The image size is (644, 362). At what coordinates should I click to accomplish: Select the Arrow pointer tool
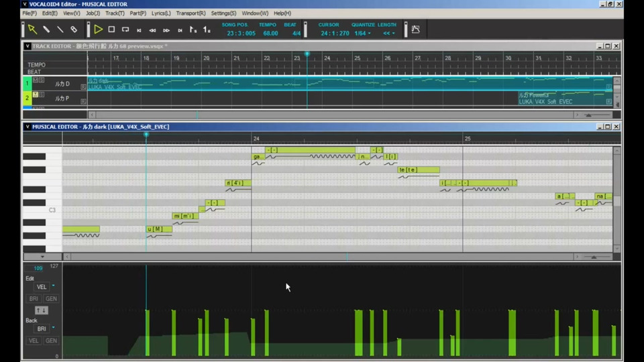pos(32,29)
